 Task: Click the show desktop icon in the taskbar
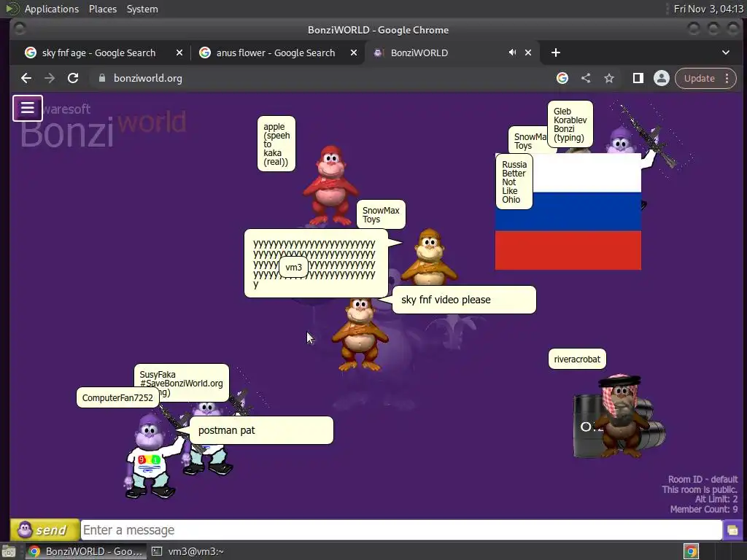pos(9,551)
